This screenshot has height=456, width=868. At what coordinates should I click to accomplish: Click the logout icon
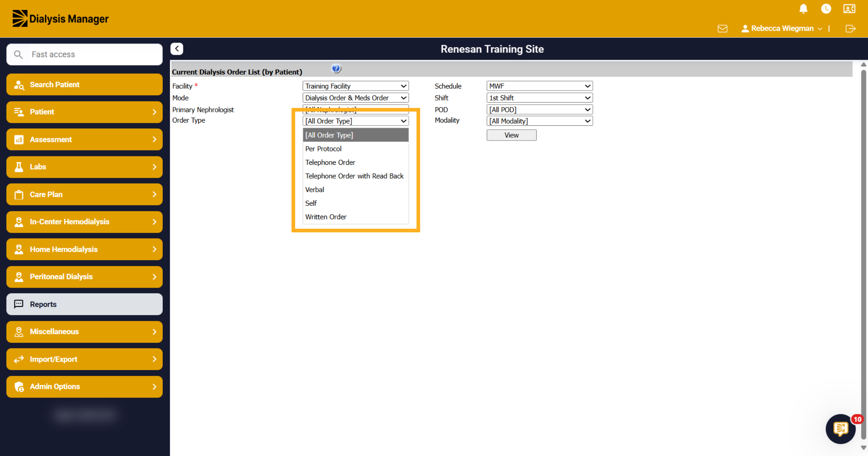[x=850, y=29]
